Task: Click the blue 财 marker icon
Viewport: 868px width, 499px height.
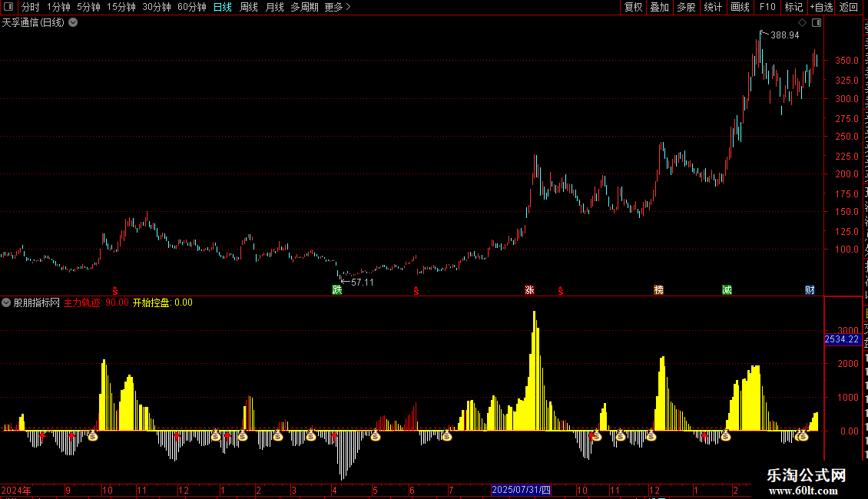Action: click(810, 290)
